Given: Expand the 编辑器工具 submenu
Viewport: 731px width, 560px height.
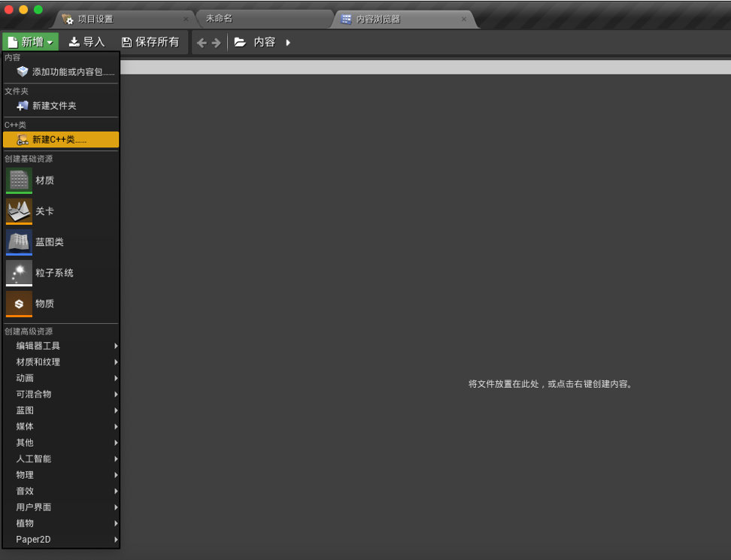Looking at the screenshot, I should [x=61, y=346].
